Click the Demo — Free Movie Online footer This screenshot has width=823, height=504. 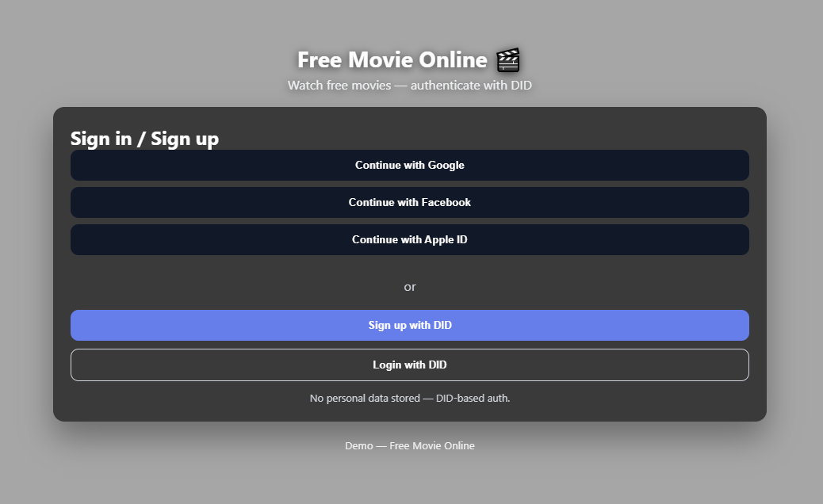pos(410,446)
